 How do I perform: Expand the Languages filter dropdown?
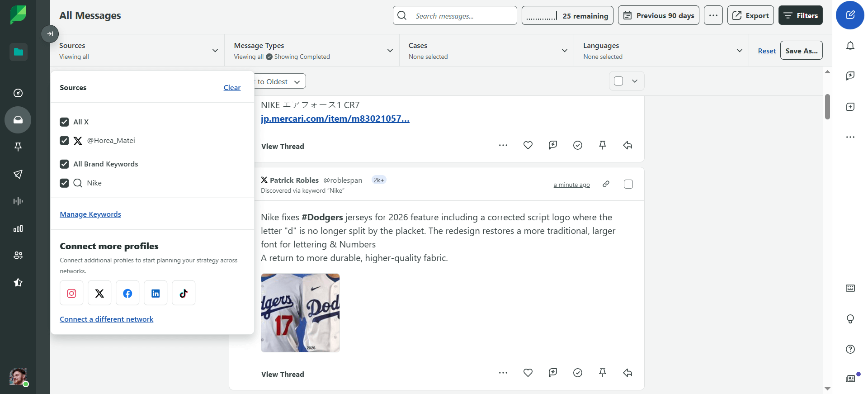click(661, 51)
